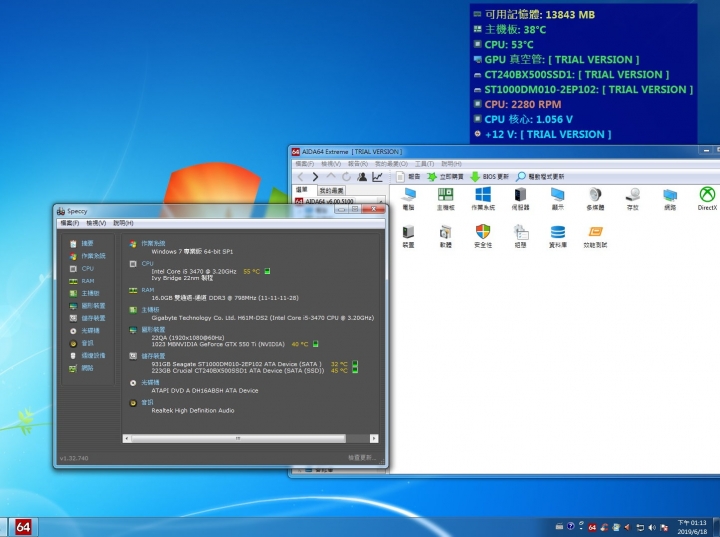Go back with AIDA64 left arrow
Viewport: 720px width, 537px height.
[301, 176]
